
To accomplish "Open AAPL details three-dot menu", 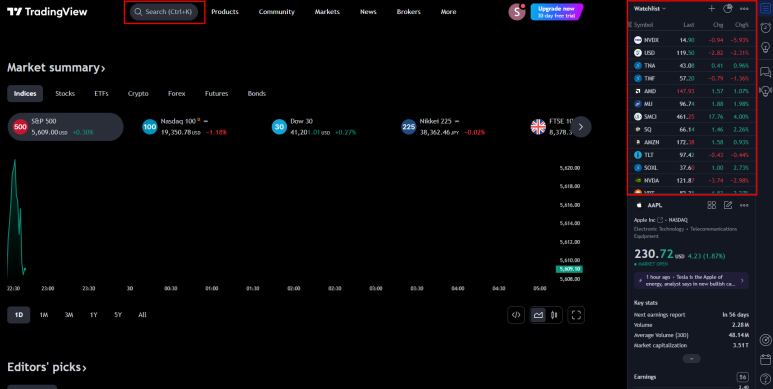I will point(744,205).
